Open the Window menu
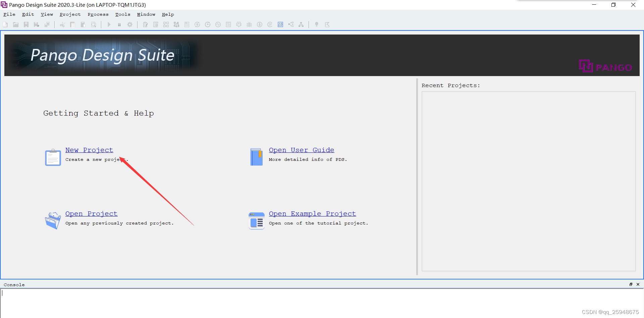 pos(146,14)
